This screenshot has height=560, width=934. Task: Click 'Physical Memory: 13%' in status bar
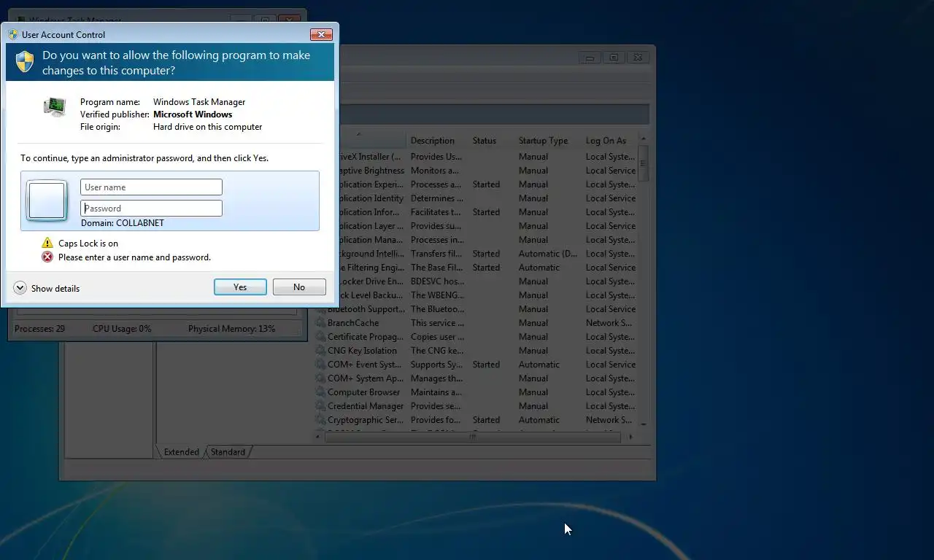pyautogui.click(x=231, y=329)
